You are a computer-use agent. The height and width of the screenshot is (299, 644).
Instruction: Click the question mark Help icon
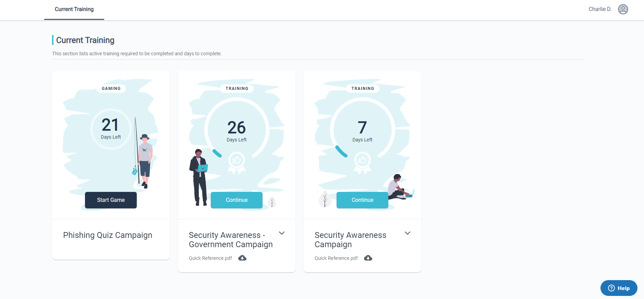[x=611, y=288]
